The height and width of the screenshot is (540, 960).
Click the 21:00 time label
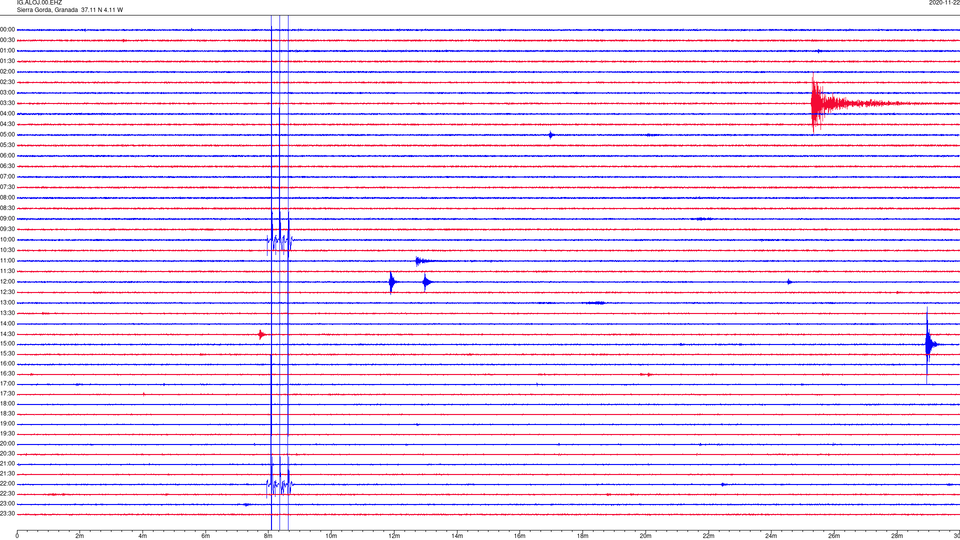pyautogui.click(x=7, y=463)
